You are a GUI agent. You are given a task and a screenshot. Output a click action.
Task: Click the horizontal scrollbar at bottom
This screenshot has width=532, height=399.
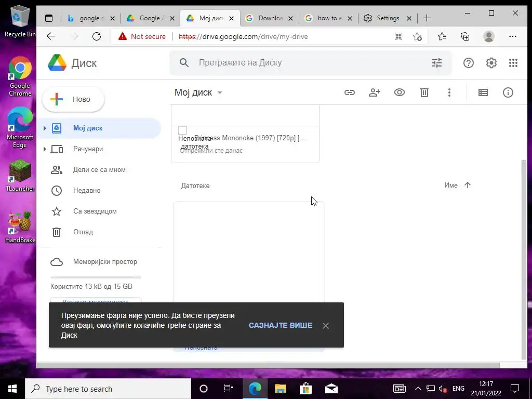(268, 365)
